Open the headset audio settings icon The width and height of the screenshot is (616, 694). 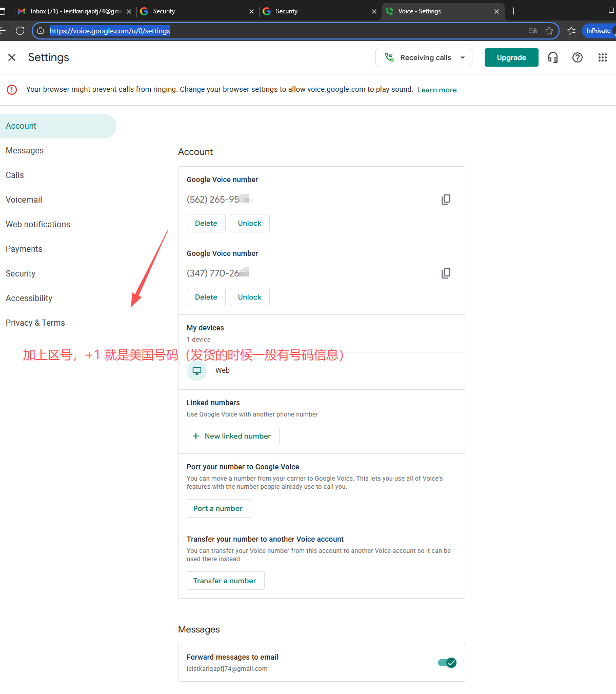pyautogui.click(x=552, y=57)
